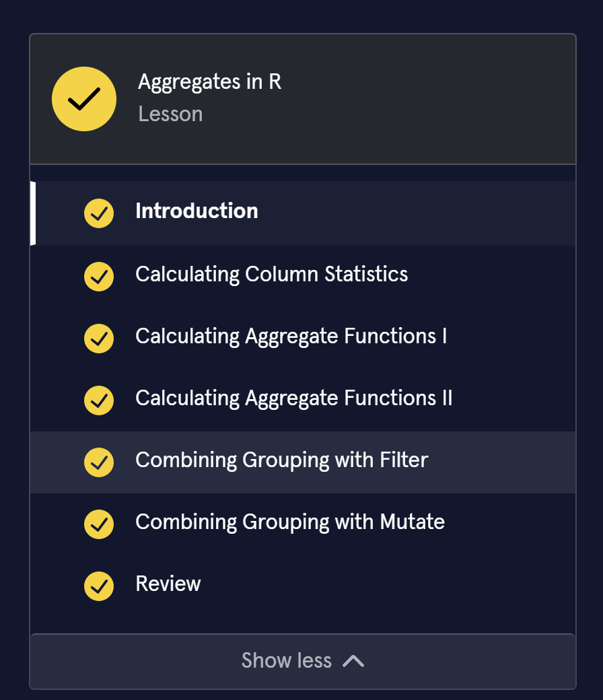
Task: Click the Show less text
Action: [286, 661]
